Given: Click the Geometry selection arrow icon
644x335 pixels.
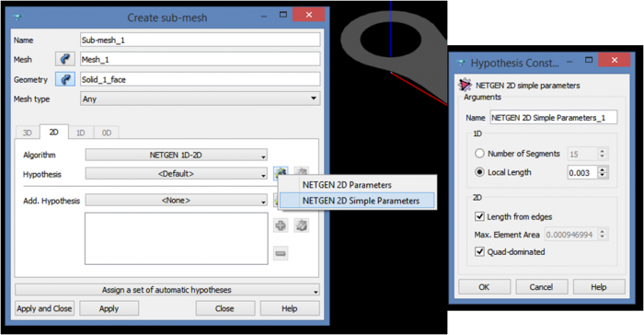Looking at the screenshot, I should pyautogui.click(x=65, y=79).
